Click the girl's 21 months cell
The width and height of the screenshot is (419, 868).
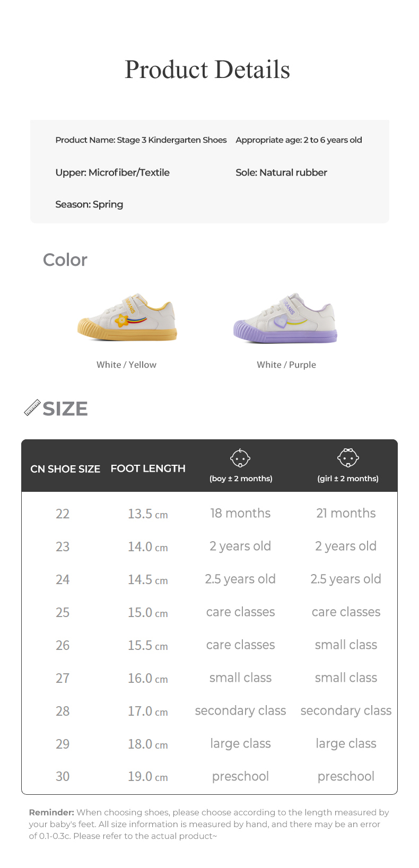[x=346, y=513]
